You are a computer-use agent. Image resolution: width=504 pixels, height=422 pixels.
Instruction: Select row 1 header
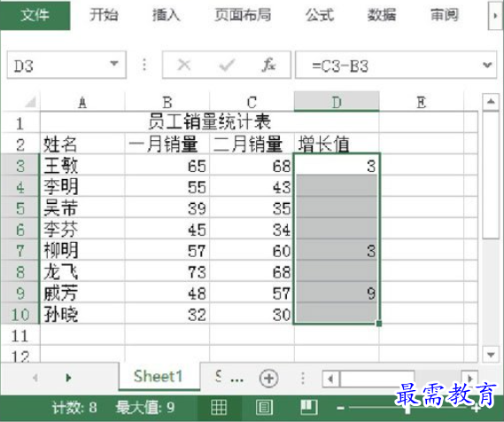19,123
